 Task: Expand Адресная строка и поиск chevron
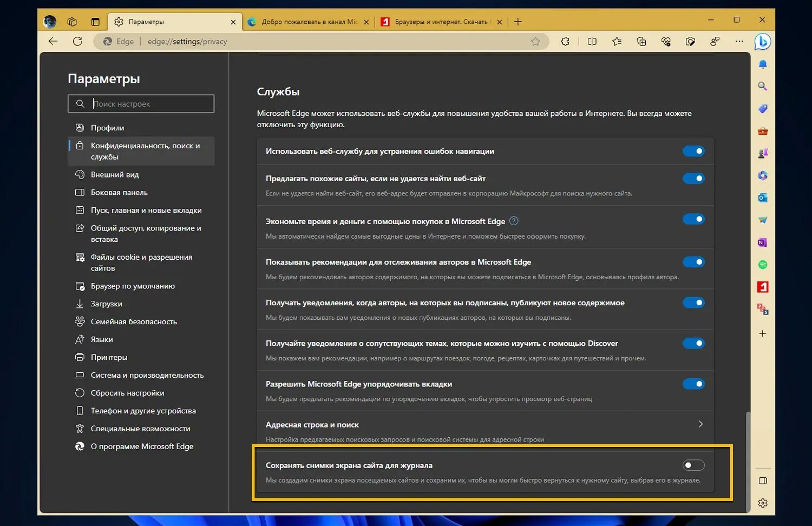(x=700, y=424)
